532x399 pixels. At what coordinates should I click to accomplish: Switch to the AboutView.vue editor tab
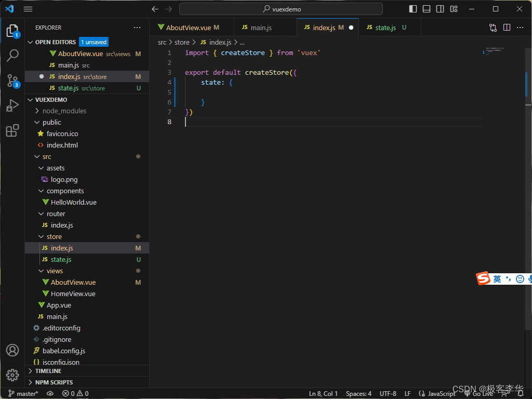point(188,28)
